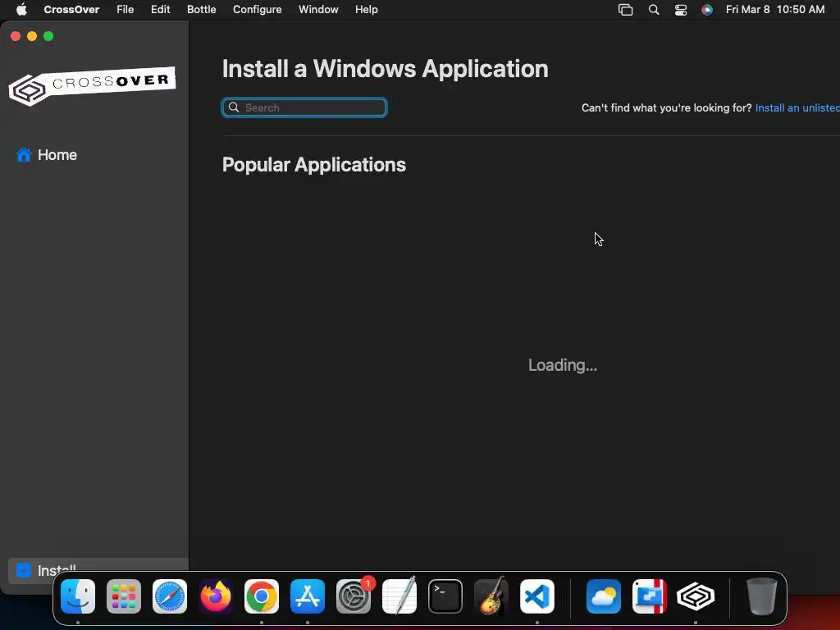Click the Stage Manager icon in the menu bar
Viewport: 840px width, 630px height.
625,10
